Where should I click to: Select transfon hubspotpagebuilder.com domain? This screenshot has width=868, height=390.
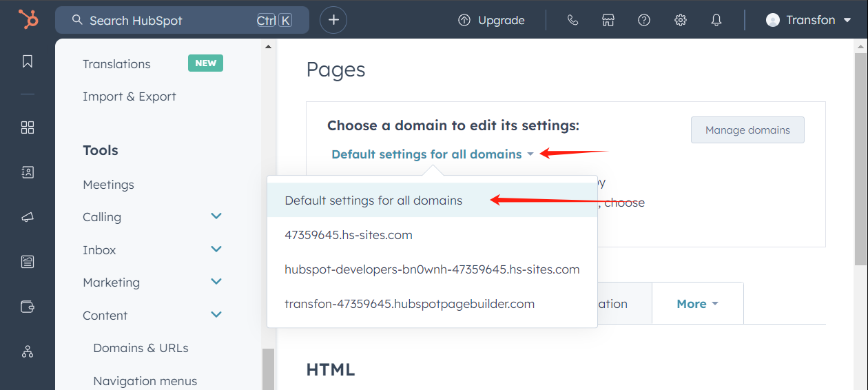click(x=432, y=304)
